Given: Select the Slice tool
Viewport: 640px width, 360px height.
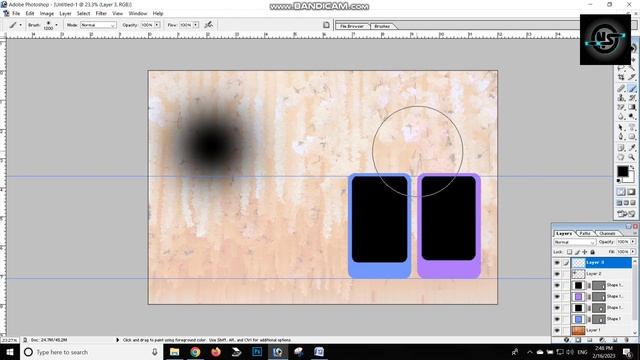Looking at the screenshot, I should coord(633,77).
